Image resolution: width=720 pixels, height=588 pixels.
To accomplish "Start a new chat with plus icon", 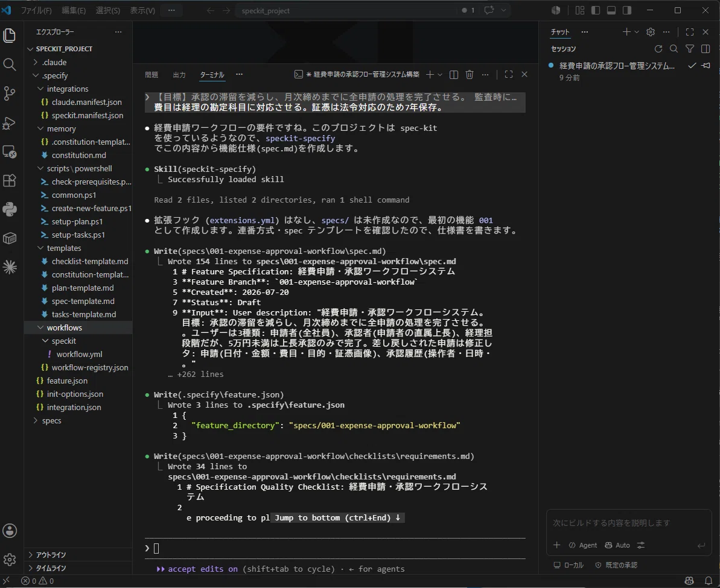I will 626,32.
